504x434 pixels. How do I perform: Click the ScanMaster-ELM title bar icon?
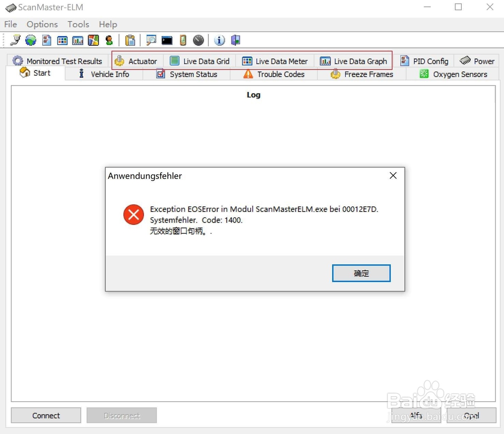click(11, 8)
